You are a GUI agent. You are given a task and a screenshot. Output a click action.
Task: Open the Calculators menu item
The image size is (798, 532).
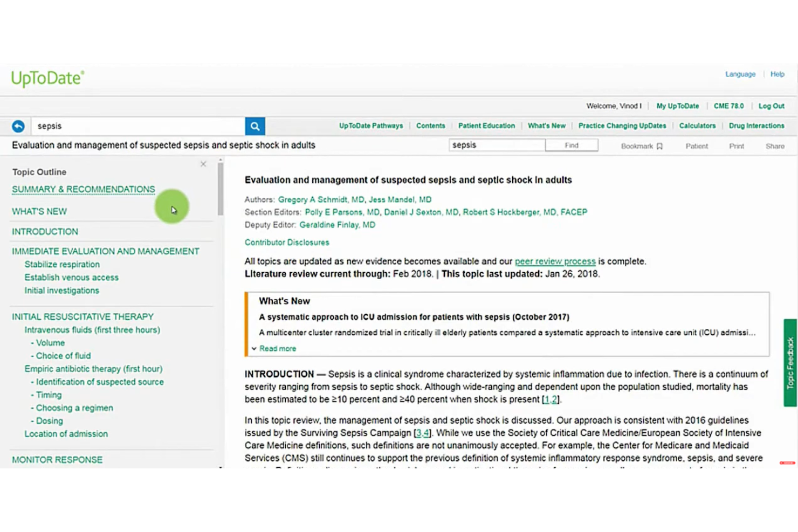click(697, 126)
